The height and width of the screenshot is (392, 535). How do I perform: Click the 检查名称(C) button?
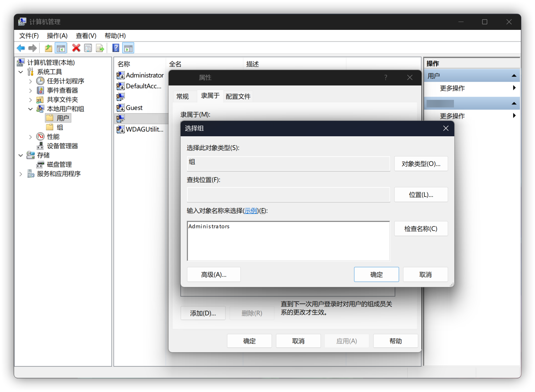tap(421, 229)
